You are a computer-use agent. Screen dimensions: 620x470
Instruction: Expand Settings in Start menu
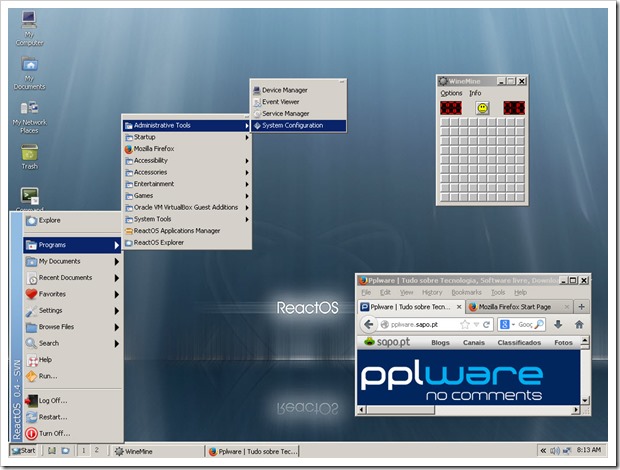pyautogui.click(x=73, y=311)
